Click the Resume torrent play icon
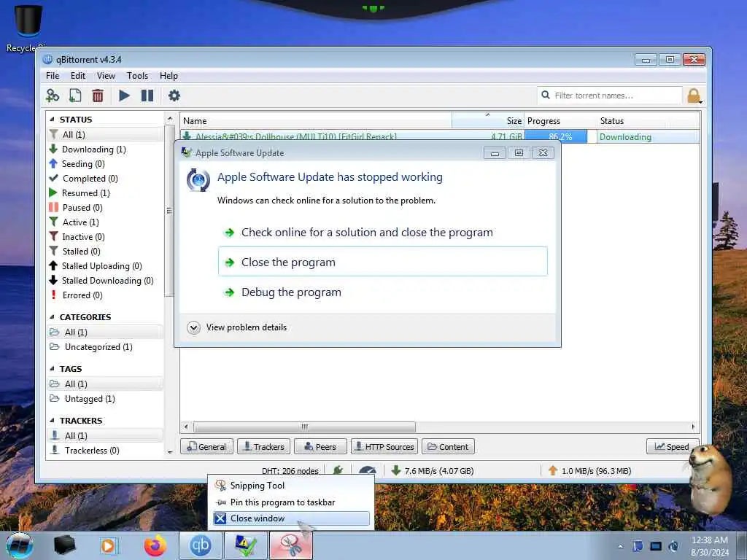Image resolution: width=747 pixels, height=560 pixels. click(x=124, y=96)
